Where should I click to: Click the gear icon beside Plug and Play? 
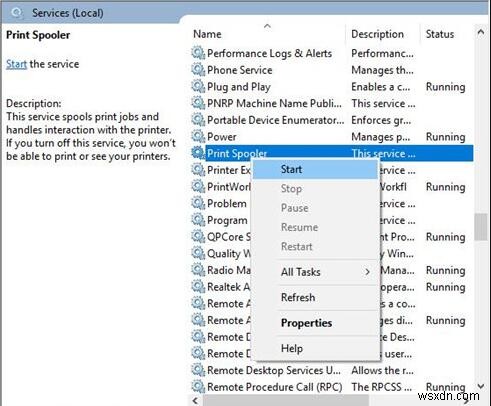198,86
